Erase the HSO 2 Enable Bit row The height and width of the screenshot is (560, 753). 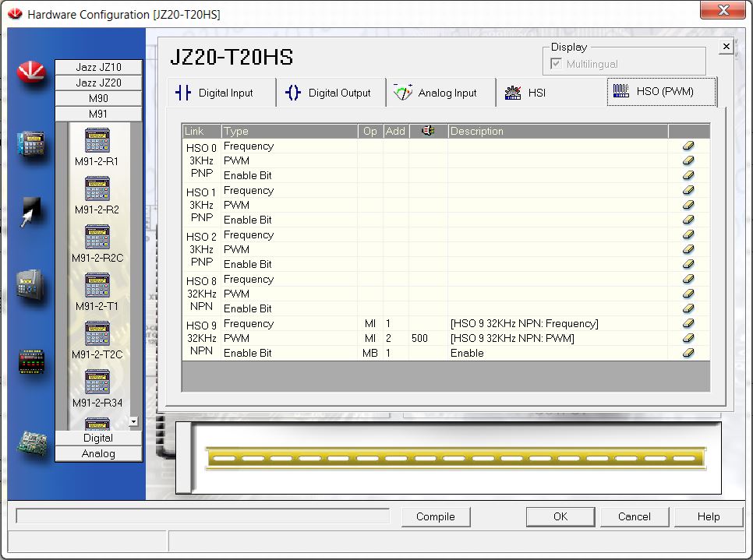pos(688,264)
